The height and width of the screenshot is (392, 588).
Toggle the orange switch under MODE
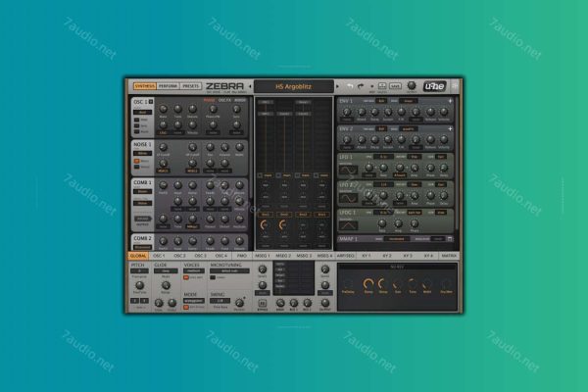click(186, 307)
